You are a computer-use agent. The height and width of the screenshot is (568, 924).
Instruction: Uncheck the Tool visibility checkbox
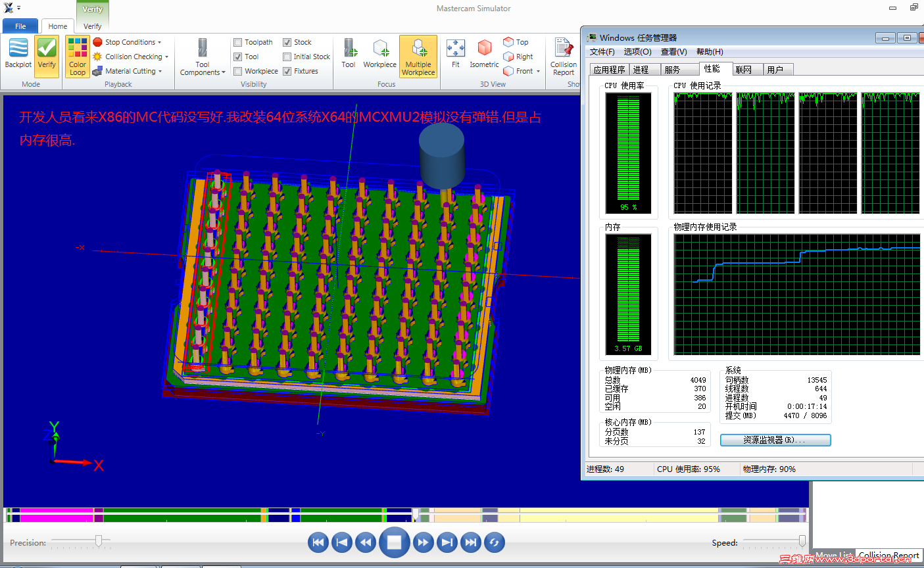238,57
